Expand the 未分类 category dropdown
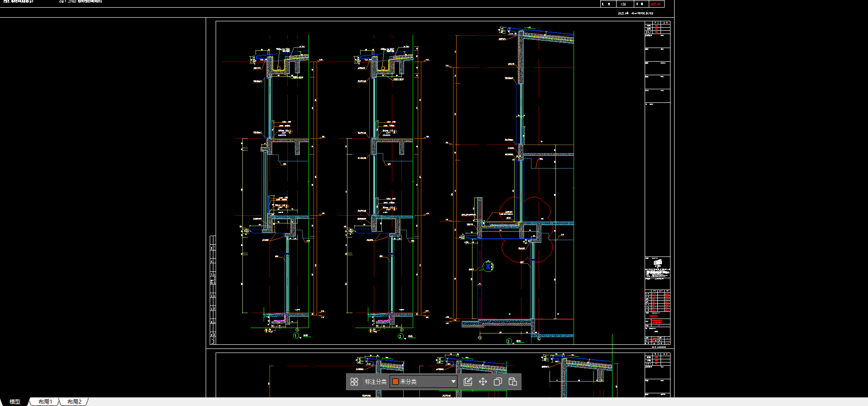Image resolution: width=868 pixels, height=406 pixels. coord(424,382)
